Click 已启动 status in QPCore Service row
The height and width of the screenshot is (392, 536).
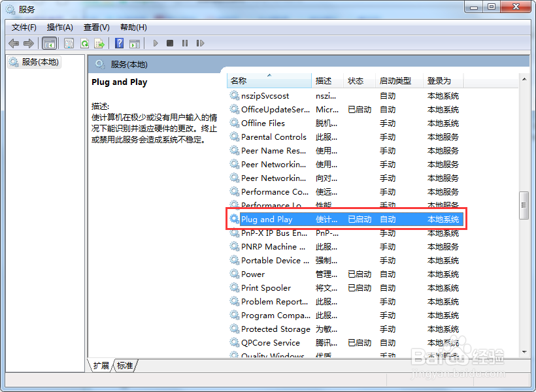click(360, 342)
